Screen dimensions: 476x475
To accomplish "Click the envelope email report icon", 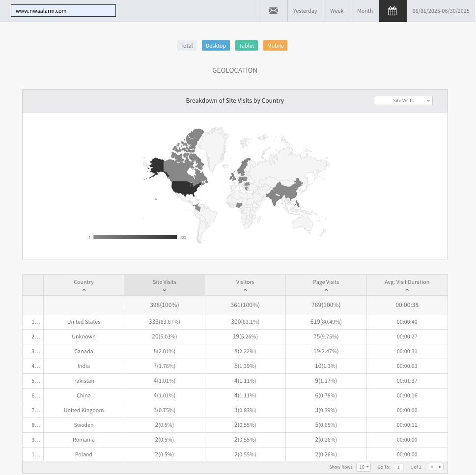I will [273, 11].
